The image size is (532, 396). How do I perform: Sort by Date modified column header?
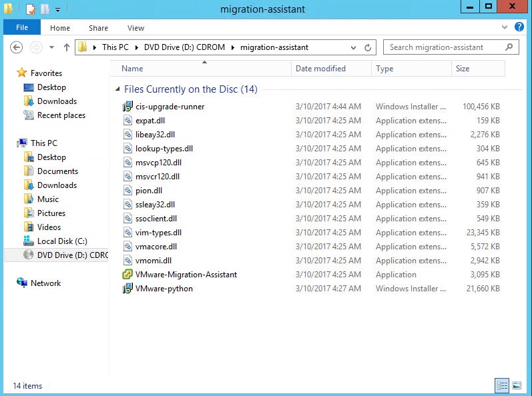point(320,69)
